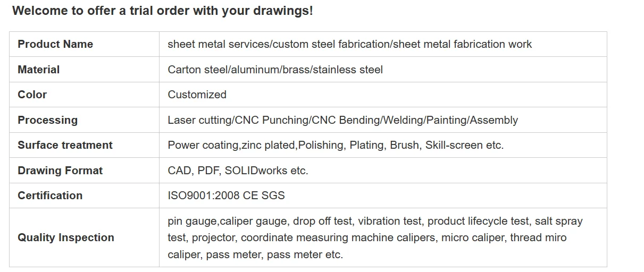Select the Material label cell
This screenshot has width=644, height=272.
point(39,70)
